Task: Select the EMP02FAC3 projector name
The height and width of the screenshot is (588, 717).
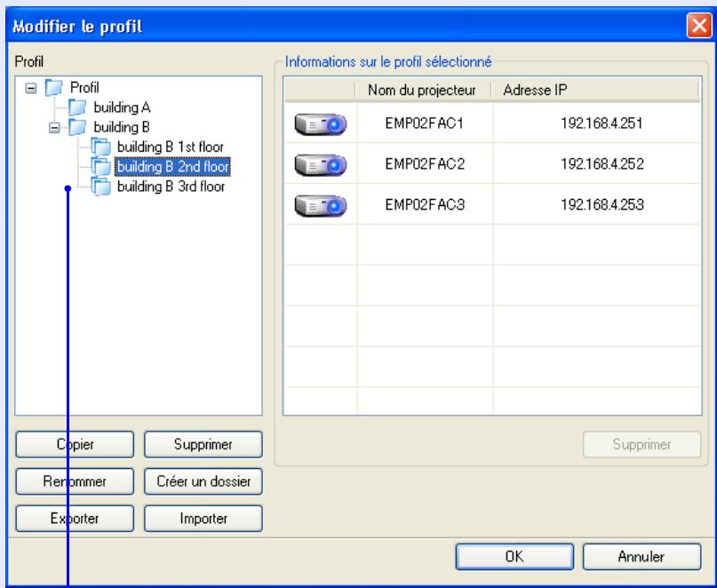Action: tap(425, 205)
